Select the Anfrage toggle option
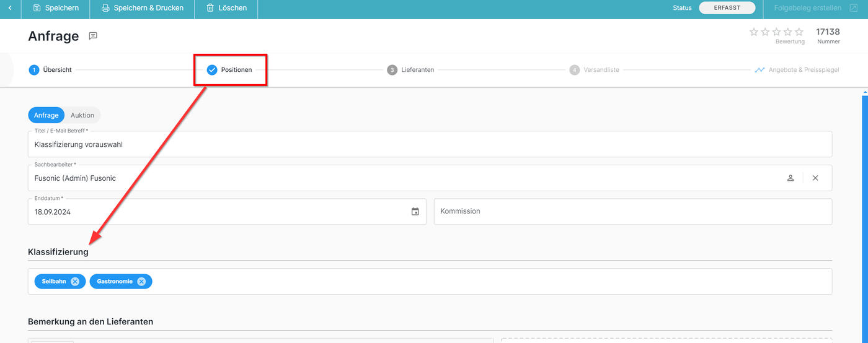The image size is (868, 343). coord(46,115)
